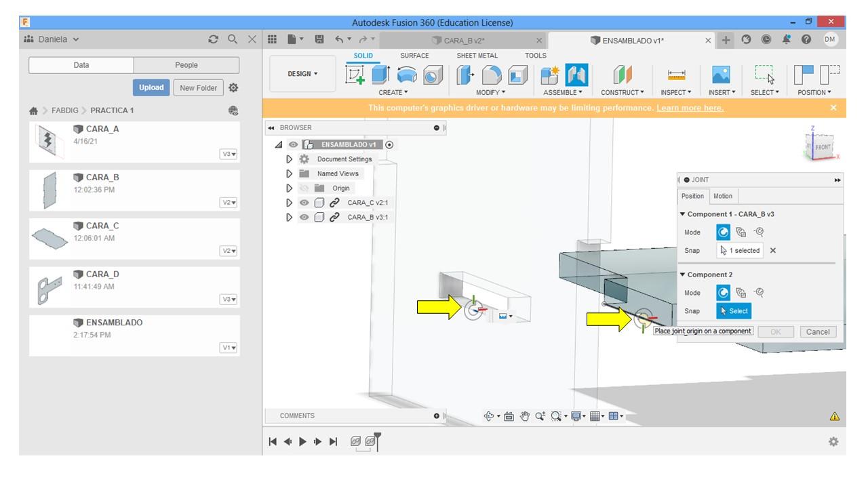Image resolution: width=868 pixels, height=488 pixels.
Task: Toggle visibility of the Origin folder
Action: coord(304,188)
